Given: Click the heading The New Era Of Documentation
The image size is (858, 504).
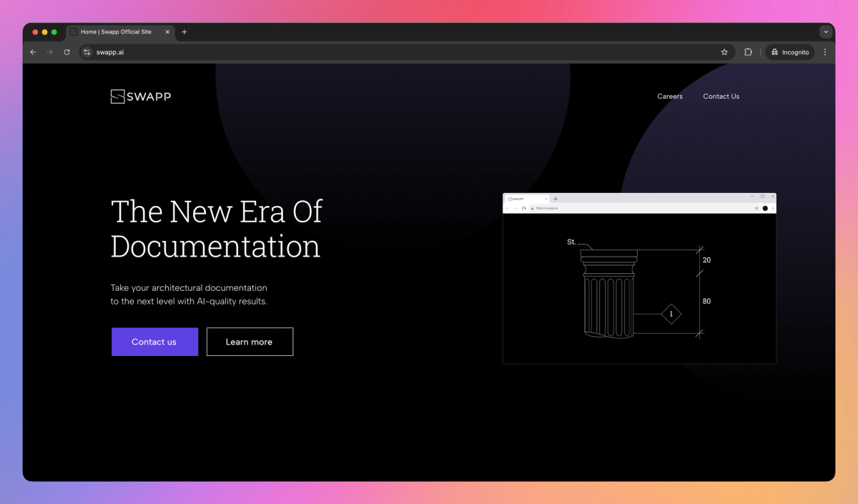Looking at the screenshot, I should tap(217, 229).
